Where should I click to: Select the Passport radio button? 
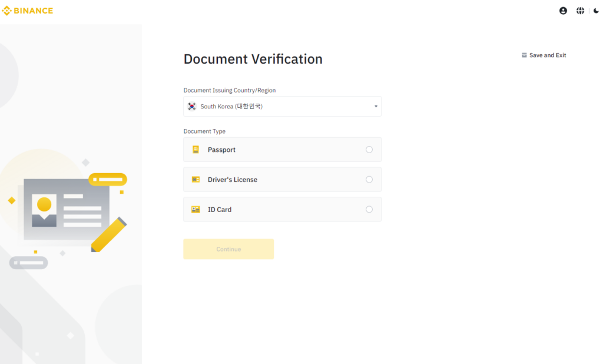369,150
